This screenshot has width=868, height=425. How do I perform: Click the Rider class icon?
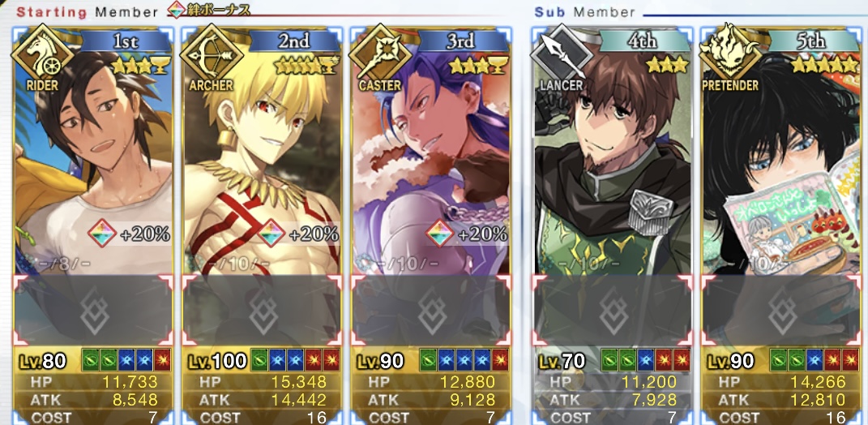pyautogui.click(x=43, y=54)
